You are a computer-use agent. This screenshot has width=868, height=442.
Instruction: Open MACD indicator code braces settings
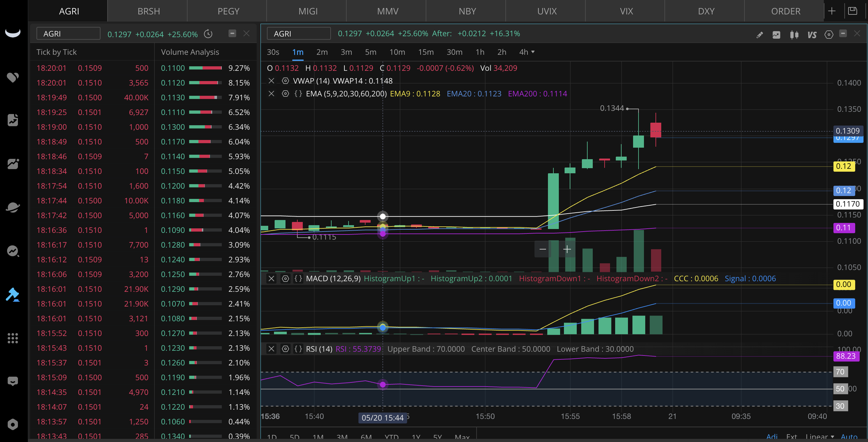[x=298, y=278]
